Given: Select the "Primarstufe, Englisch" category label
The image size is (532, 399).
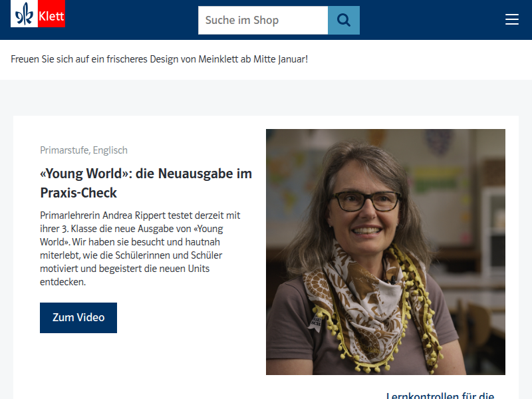Looking at the screenshot, I should pos(84,150).
